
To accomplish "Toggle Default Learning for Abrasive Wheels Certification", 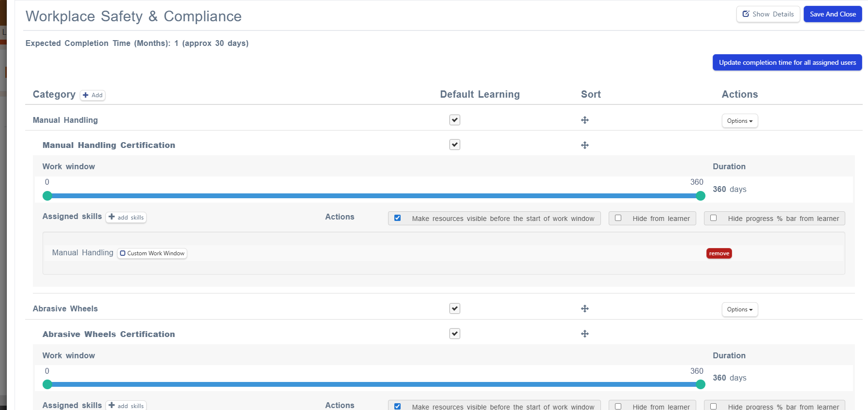I will [x=455, y=334].
